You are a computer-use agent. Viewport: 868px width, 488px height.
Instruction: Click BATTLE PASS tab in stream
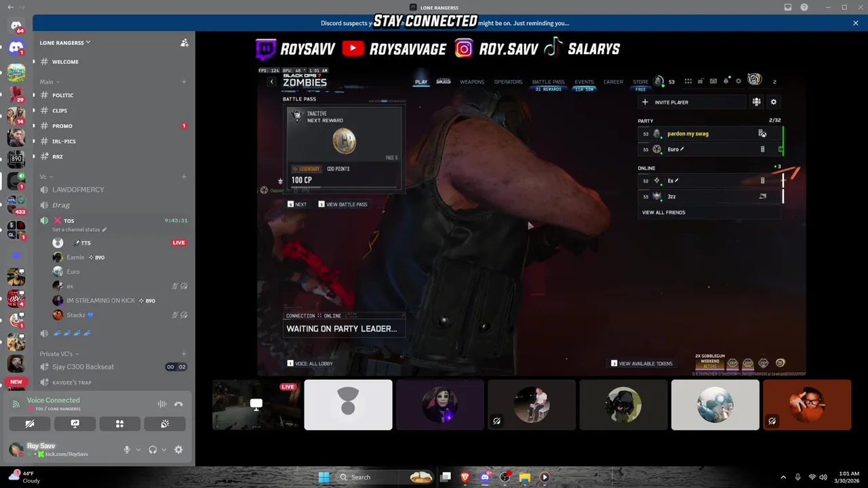548,82
